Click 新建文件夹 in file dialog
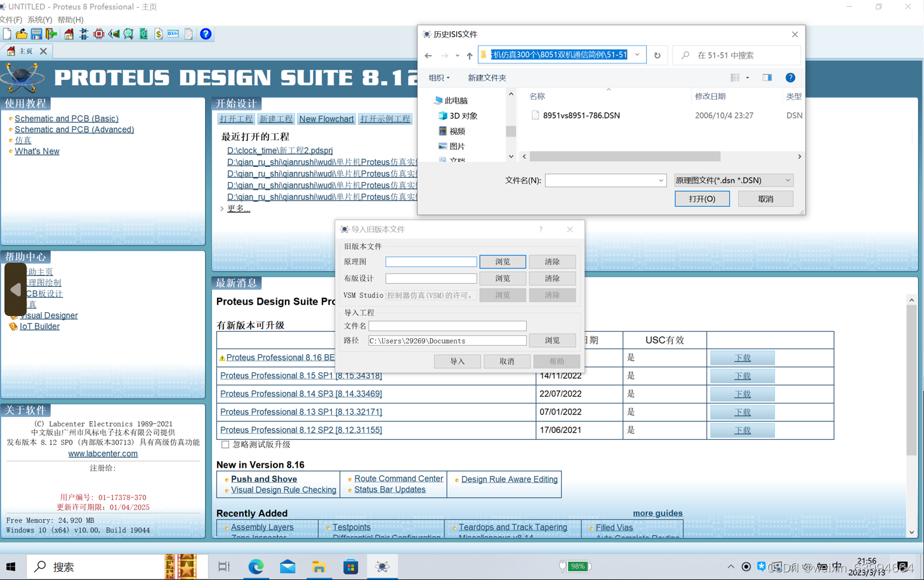The image size is (924, 580). pyautogui.click(x=487, y=77)
